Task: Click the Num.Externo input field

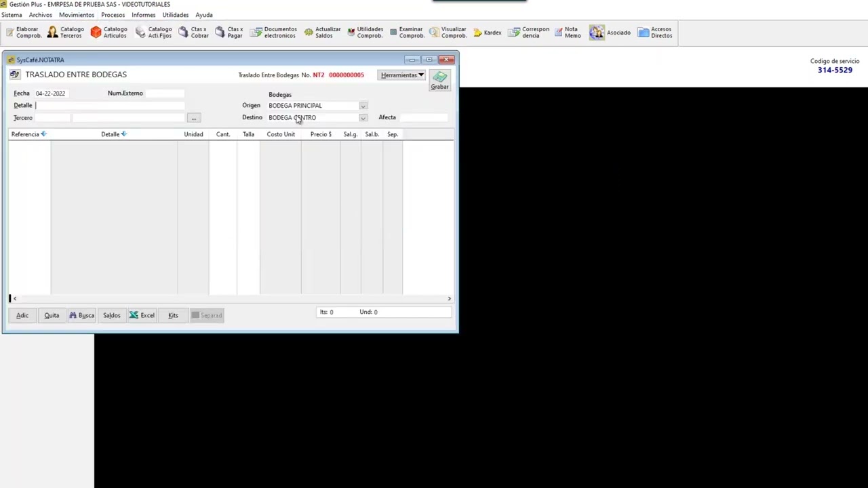Action: tap(165, 94)
